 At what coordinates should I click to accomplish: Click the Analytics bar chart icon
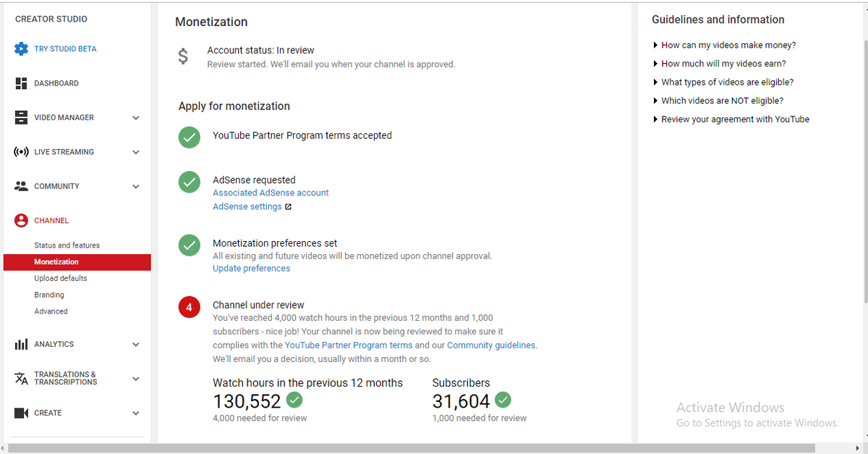(x=22, y=345)
